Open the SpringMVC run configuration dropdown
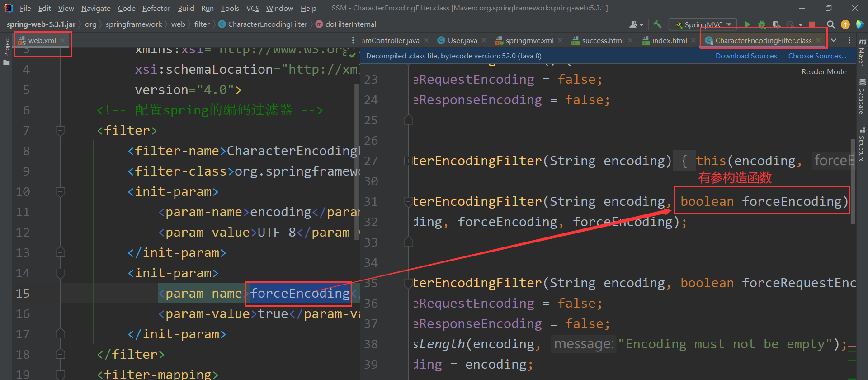The width and height of the screenshot is (868, 380). click(x=703, y=24)
